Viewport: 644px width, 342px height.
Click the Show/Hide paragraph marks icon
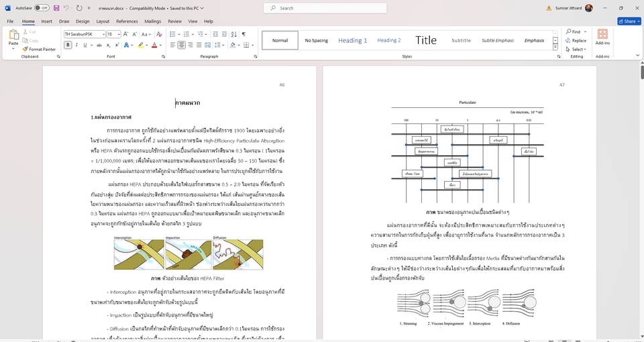(244, 34)
